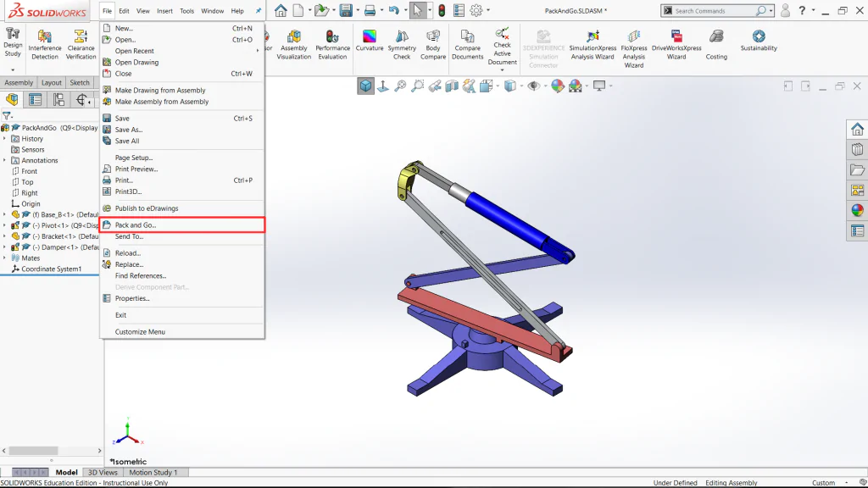
Task: Launch SimulationXpress Analysis Wizard
Action: coord(593,44)
